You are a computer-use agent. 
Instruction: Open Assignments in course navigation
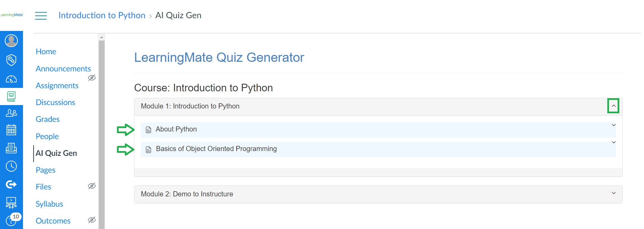tap(57, 85)
